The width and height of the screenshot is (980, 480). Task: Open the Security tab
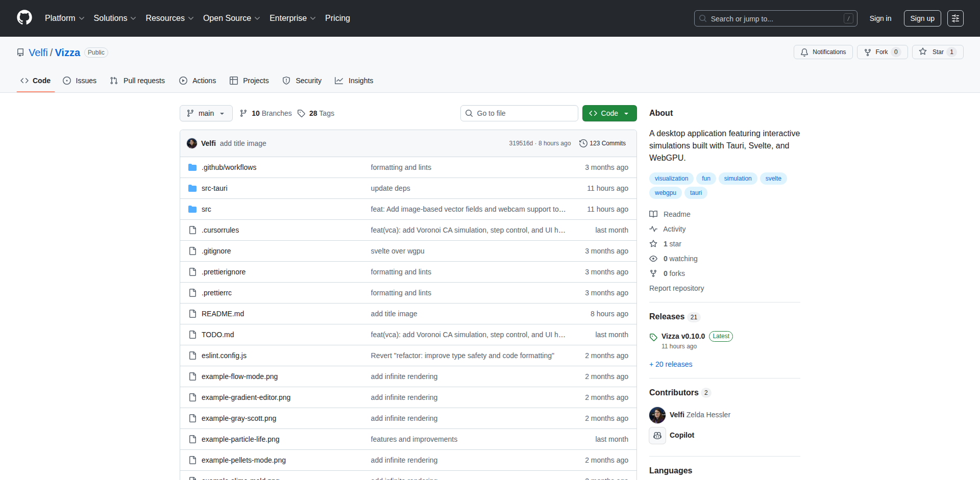pyautogui.click(x=302, y=81)
